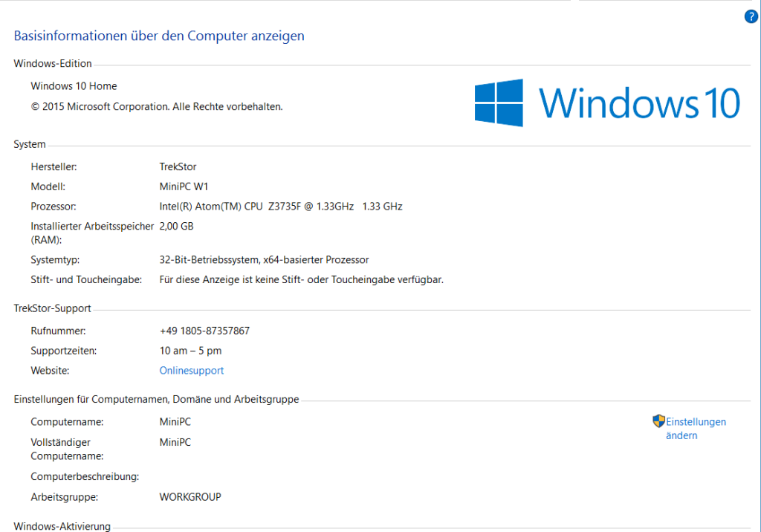
Task: Click the model value MiniPC W1
Action: click(x=184, y=186)
